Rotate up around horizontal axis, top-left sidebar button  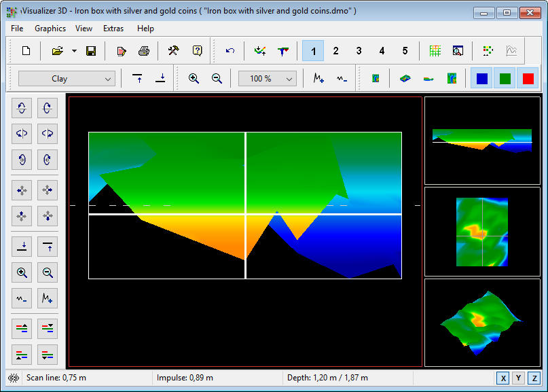coord(22,108)
